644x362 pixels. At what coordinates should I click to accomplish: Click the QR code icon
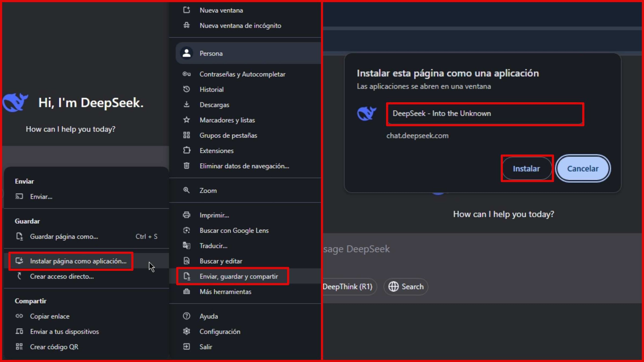[x=19, y=347]
